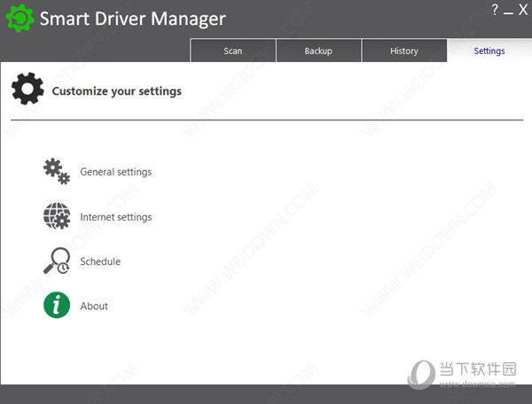Click the magnifier-clock Schedule icon
This screenshot has height=404, width=532.
[57, 260]
